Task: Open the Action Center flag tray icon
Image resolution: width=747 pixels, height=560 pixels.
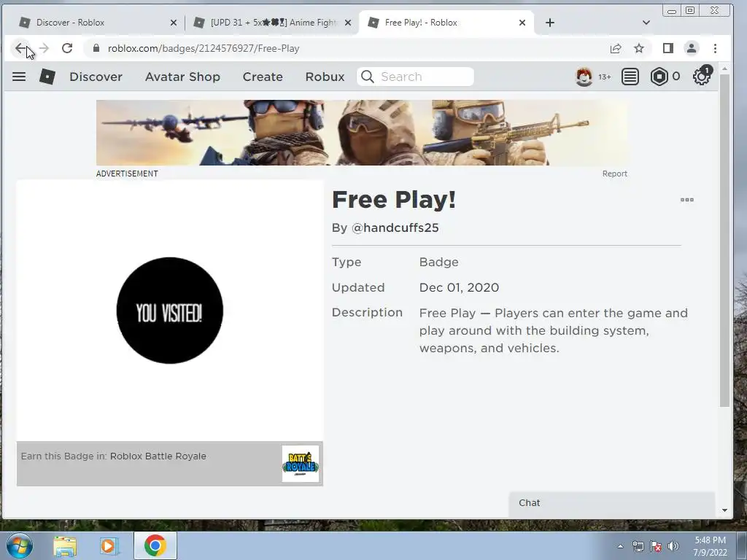Action: pos(656,546)
